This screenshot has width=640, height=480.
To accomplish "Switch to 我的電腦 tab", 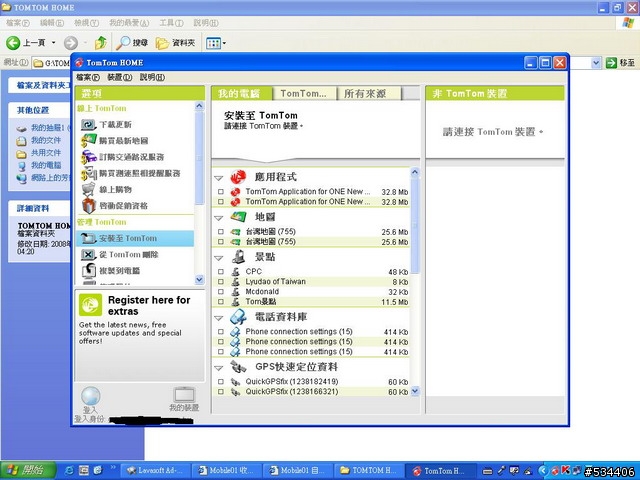I will point(242,93).
